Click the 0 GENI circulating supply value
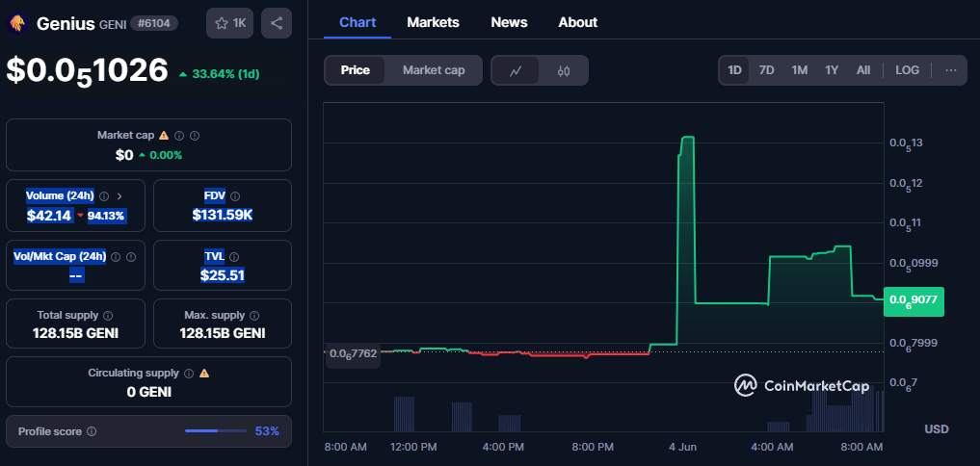Viewport: 980px width, 466px height. (148, 392)
